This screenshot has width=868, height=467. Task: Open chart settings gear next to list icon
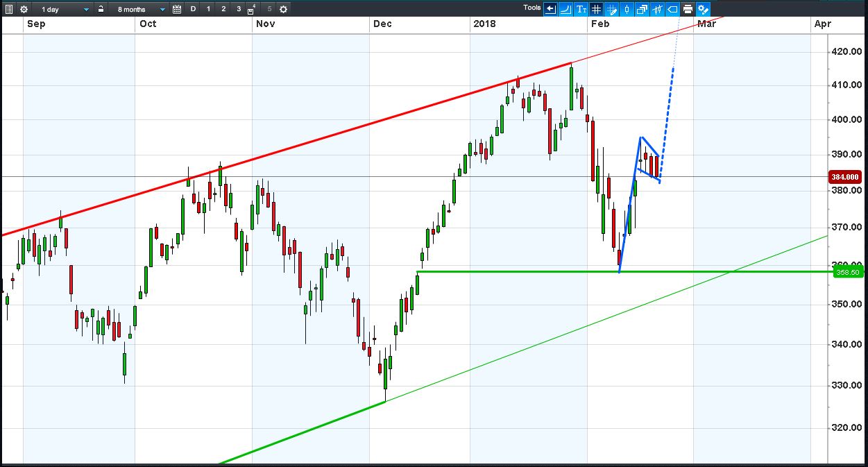click(24, 9)
